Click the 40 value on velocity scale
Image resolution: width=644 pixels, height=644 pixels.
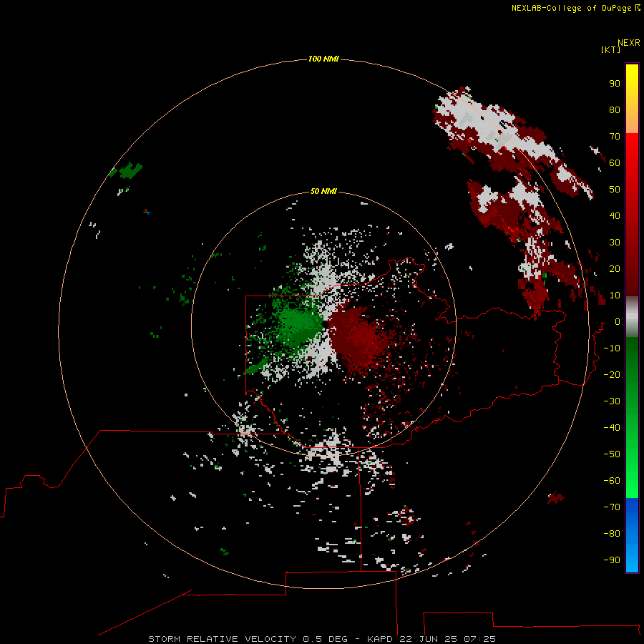click(x=615, y=215)
